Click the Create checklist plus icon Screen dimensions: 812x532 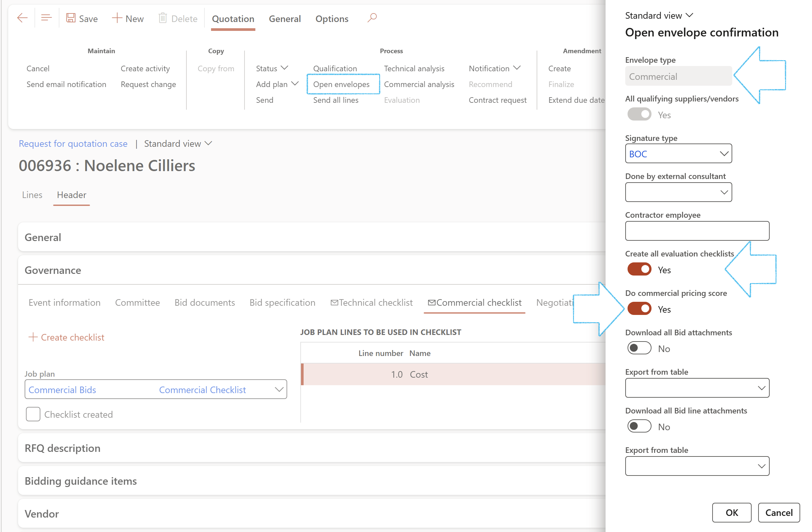tap(33, 337)
